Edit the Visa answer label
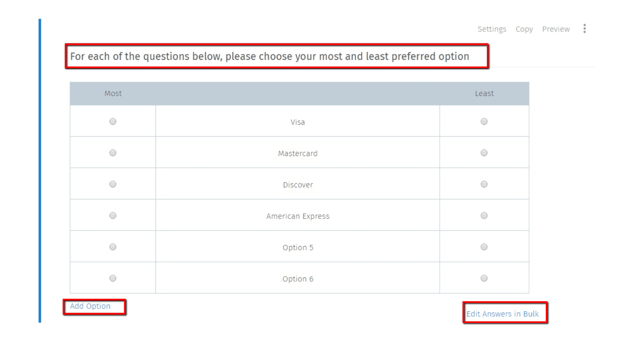The image size is (644, 354). 298,122
